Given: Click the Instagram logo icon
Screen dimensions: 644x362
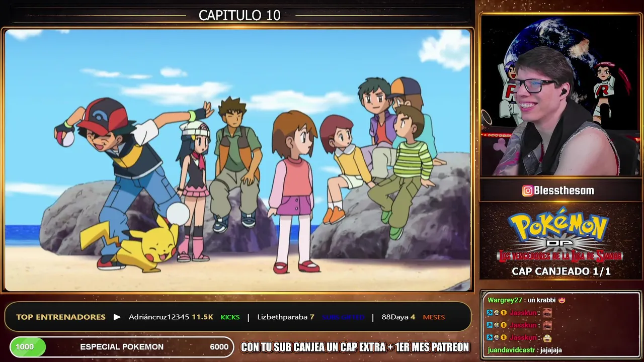Looking at the screenshot, I should [527, 191].
